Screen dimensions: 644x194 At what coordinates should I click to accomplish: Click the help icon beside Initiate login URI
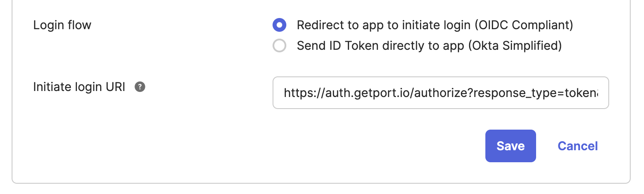click(x=140, y=87)
